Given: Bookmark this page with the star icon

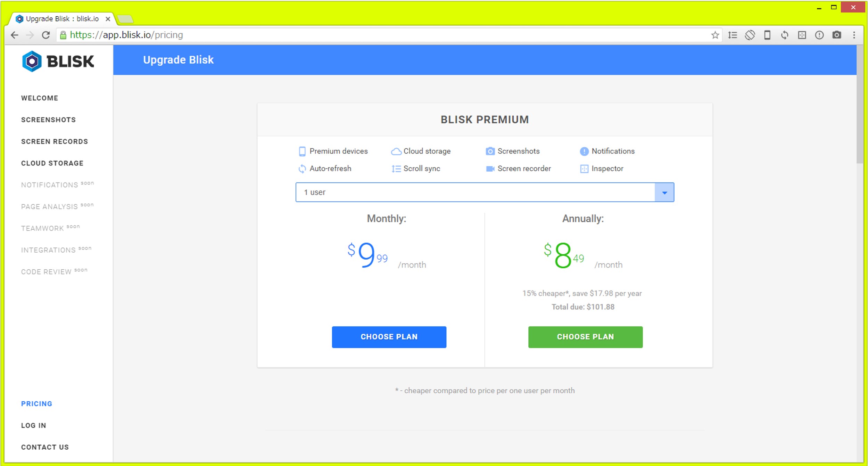Looking at the screenshot, I should point(715,35).
